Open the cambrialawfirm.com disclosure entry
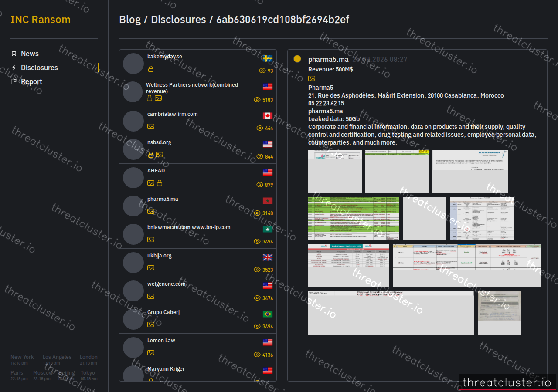The height and width of the screenshot is (392, 558). [x=198, y=121]
